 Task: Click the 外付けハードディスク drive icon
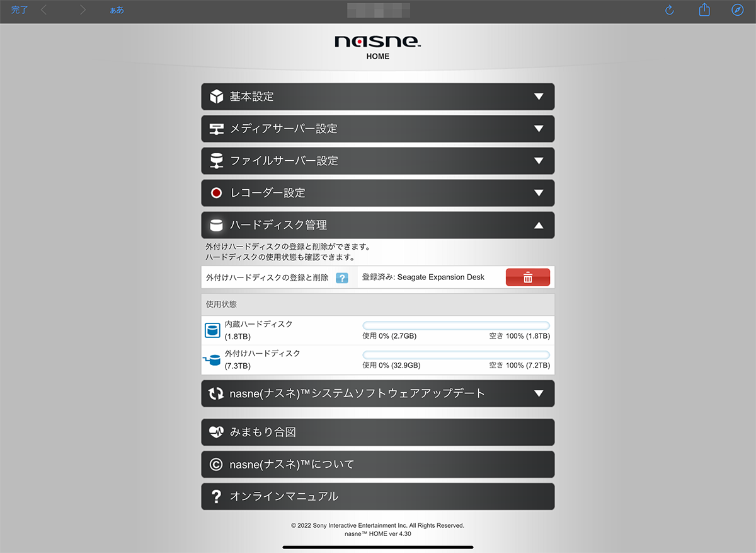pos(212,359)
